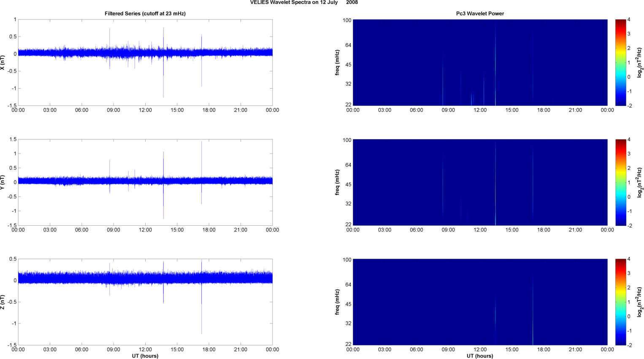
Task: Select the Z component filtered series plot
Action: [x=145, y=302]
